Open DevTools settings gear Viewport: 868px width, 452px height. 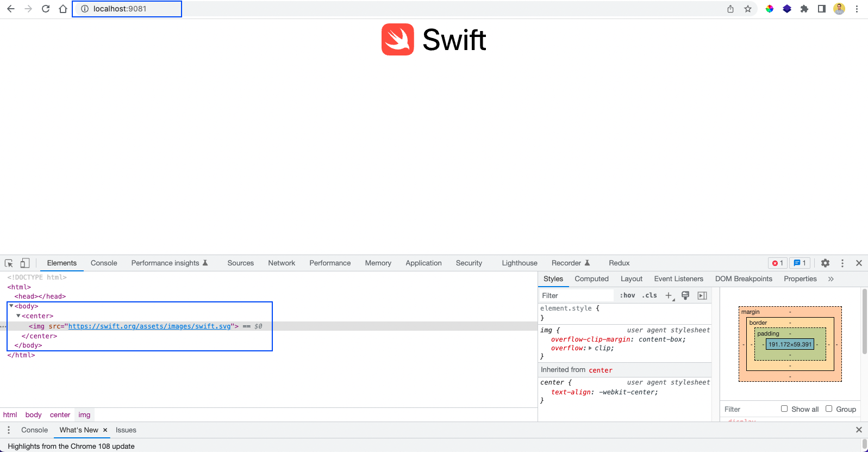point(825,263)
